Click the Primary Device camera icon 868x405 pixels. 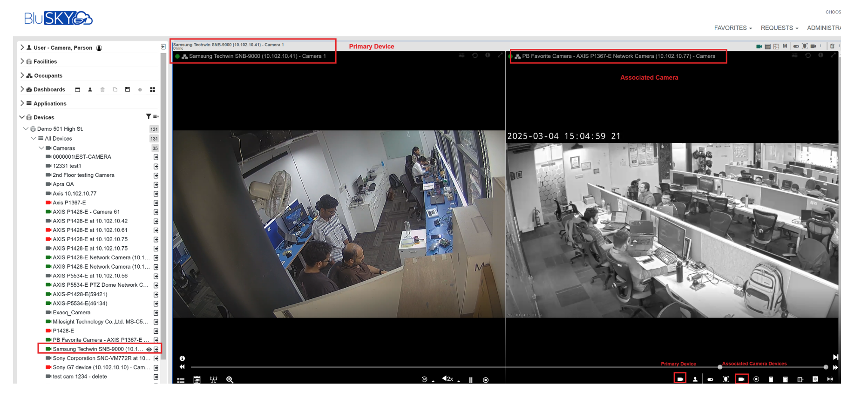click(x=680, y=379)
